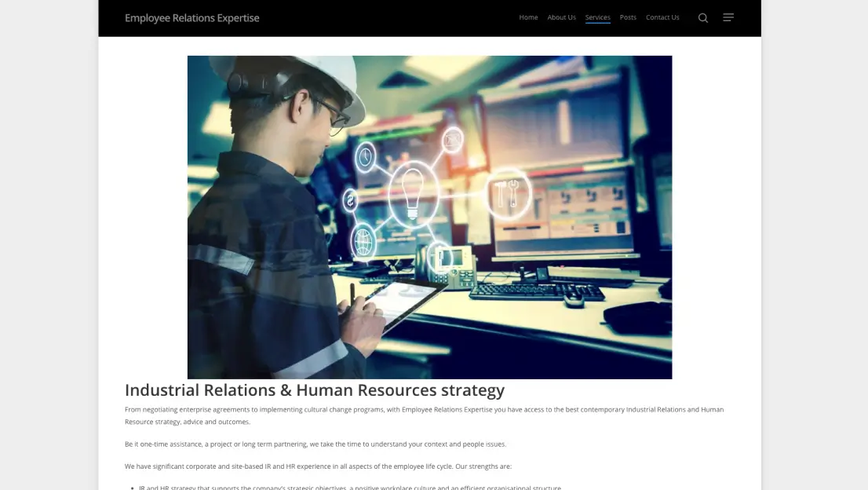Viewport: 868px width, 490px height.
Task: Open the search magnifier icon
Action: pyautogui.click(x=703, y=18)
